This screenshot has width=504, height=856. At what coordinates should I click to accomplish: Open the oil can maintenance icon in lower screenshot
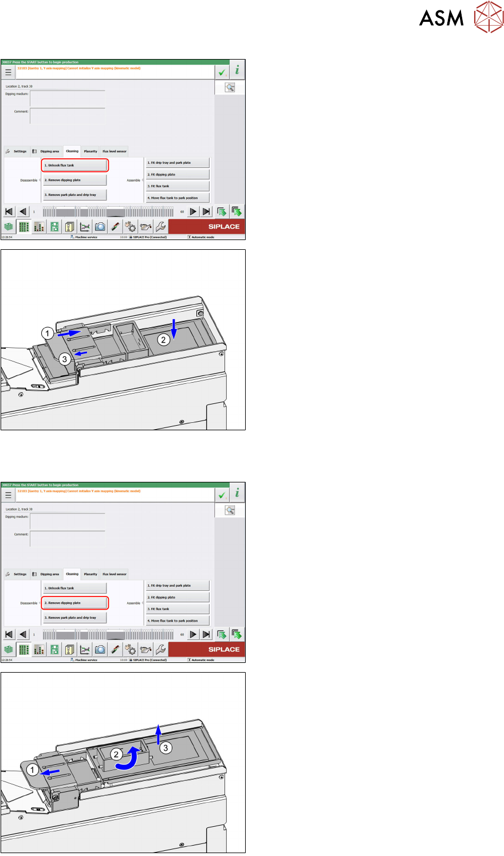[x=145, y=650]
